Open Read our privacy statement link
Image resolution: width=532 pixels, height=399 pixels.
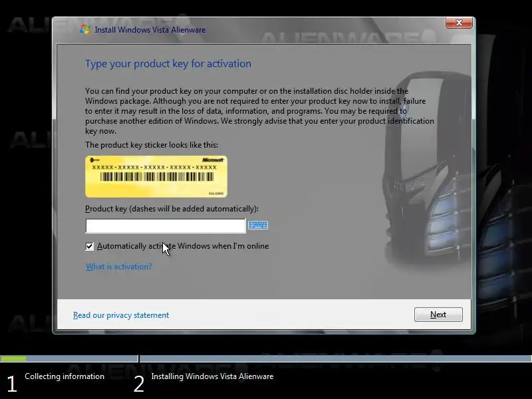click(121, 315)
